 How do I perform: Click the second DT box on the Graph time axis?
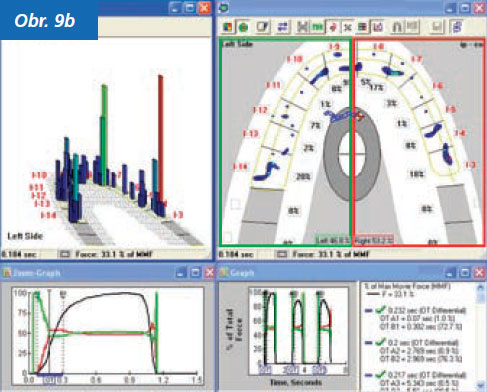tap(292, 370)
